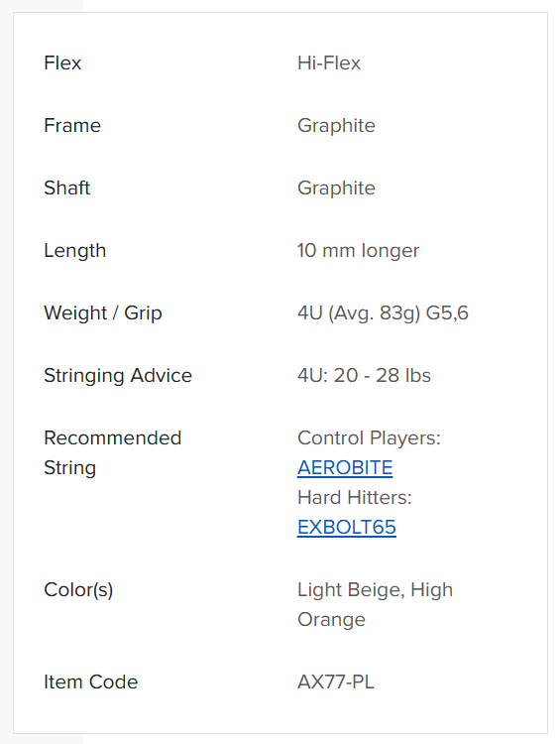Click the Shaft label
The image size is (560, 744).
[x=66, y=187]
